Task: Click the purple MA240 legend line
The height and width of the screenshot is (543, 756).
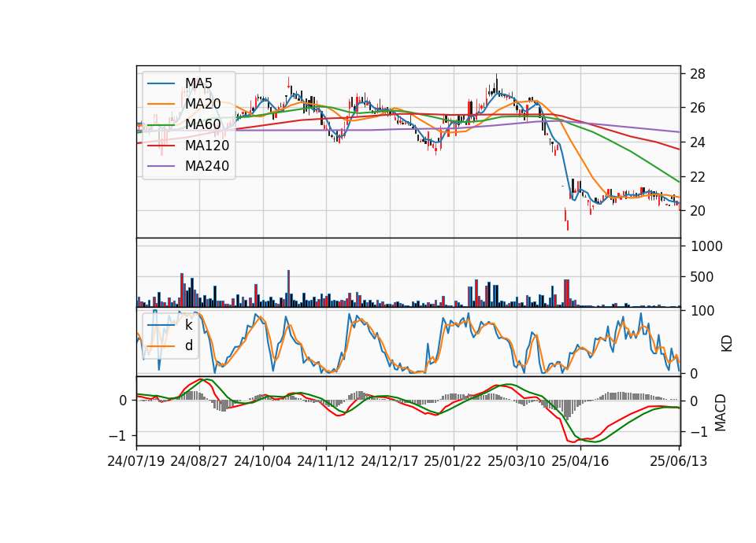Action: 161,166
